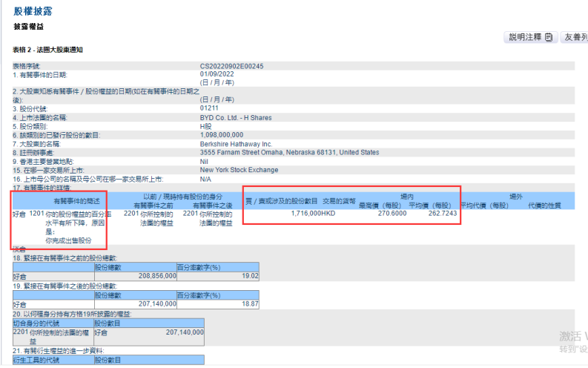Select 切合身分的代號 table header

point(36,323)
